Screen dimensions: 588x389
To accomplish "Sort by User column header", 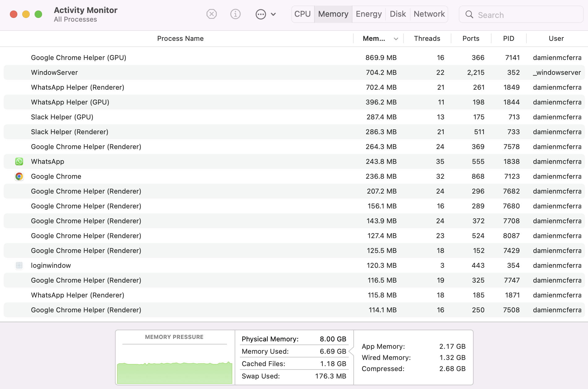I will coord(556,39).
